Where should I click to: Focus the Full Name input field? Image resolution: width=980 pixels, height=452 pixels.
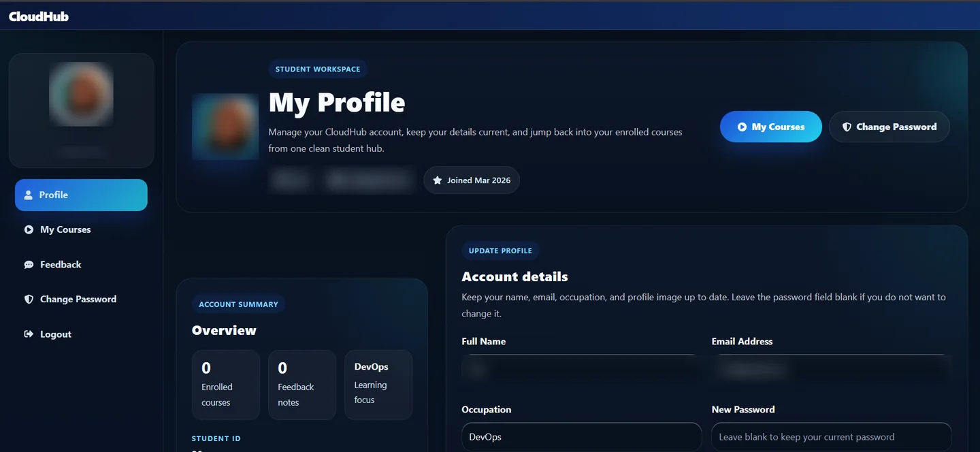click(581, 370)
